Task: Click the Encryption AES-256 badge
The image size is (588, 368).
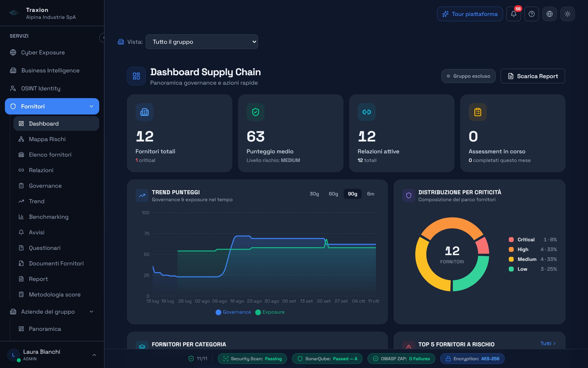Action: click(x=472, y=359)
